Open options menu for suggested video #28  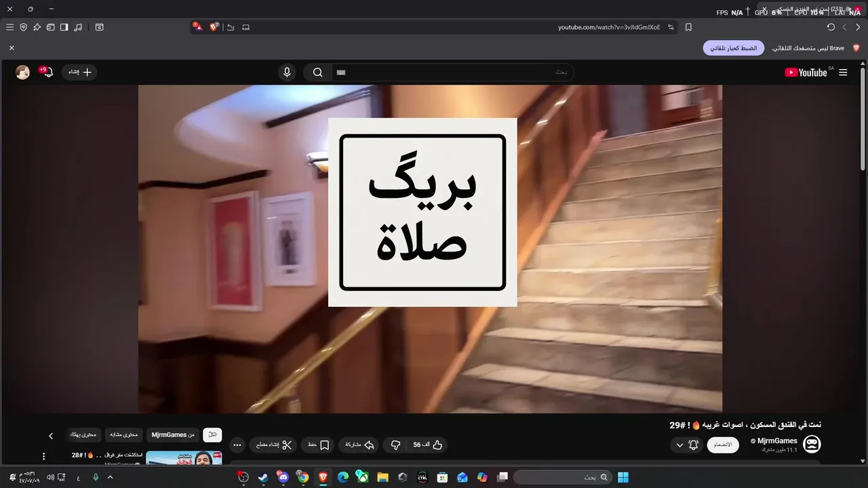(44, 457)
